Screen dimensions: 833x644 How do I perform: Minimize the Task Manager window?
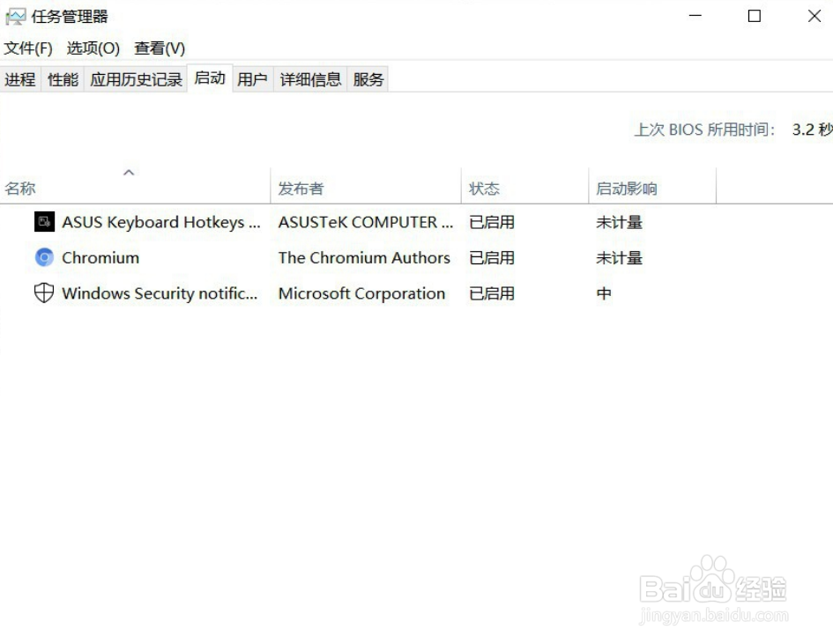click(695, 16)
